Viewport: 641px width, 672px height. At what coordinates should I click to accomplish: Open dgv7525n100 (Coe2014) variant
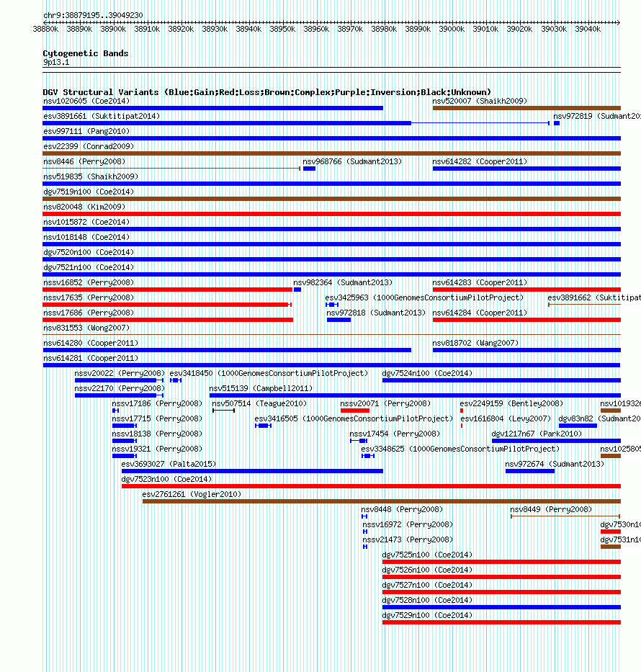click(501, 562)
